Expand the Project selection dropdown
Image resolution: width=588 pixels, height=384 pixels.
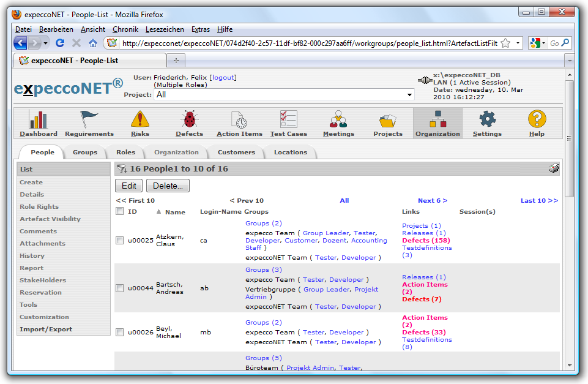pyautogui.click(x=409, y=95)
